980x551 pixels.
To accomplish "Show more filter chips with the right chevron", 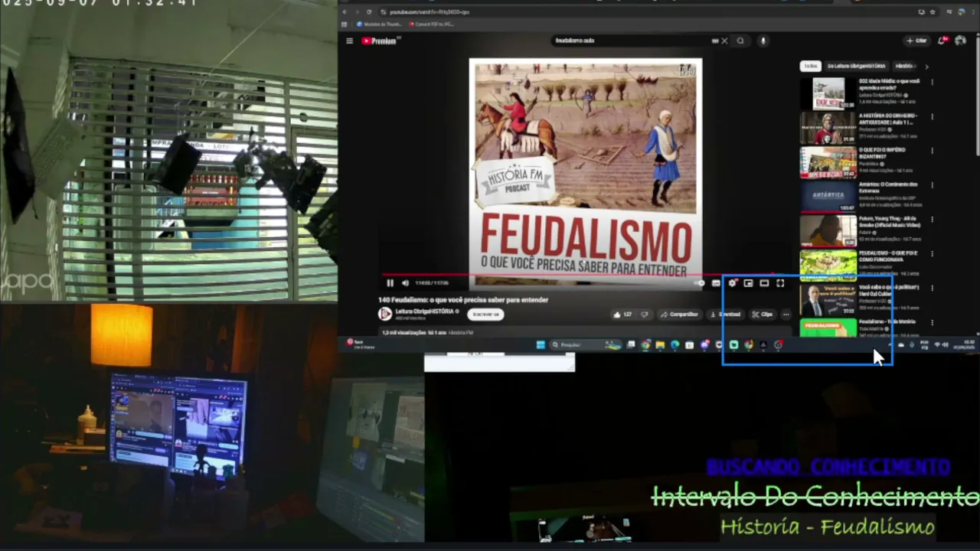I will (x=926, y=66).
